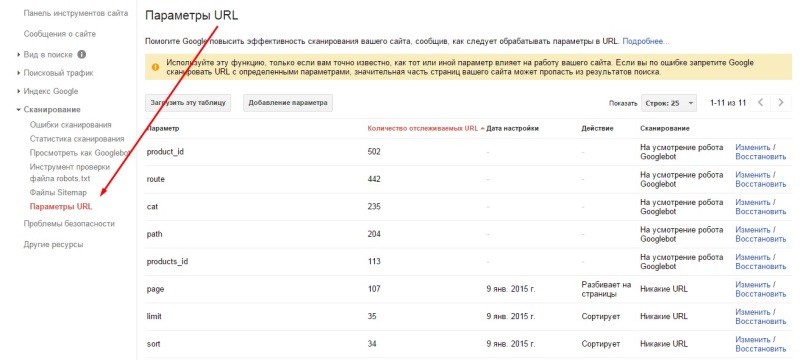Click Добавление параметра button
Image resolution: width=800 pixels, height=360 pixels.
tap(288, 102)
